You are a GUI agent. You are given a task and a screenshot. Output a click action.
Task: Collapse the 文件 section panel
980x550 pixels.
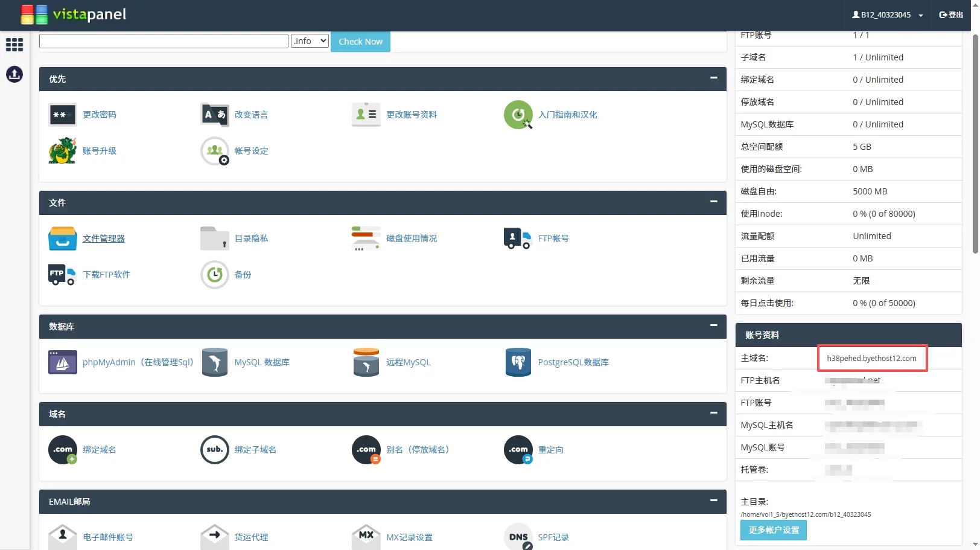[713, 202]
